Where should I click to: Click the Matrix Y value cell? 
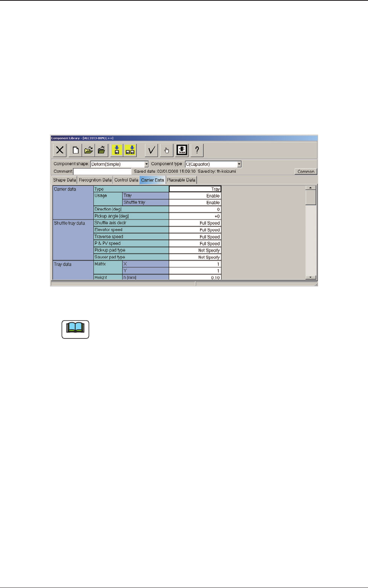[195, 271]
